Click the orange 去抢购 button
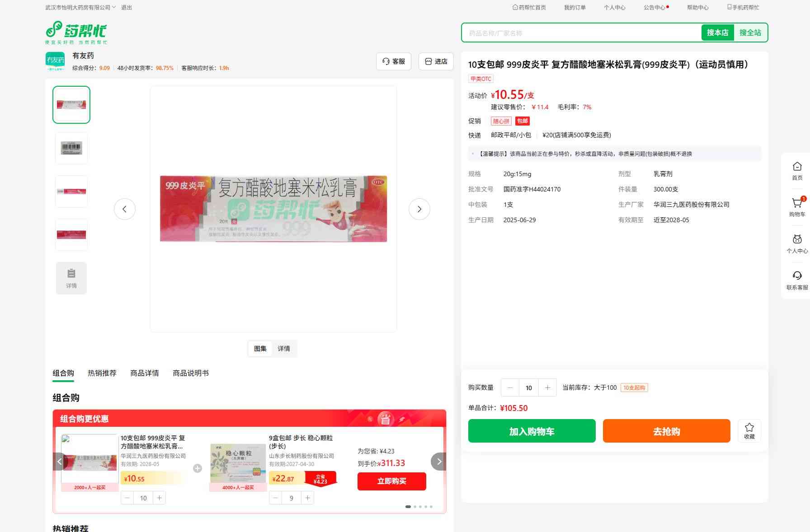 (x=666, y=431)
